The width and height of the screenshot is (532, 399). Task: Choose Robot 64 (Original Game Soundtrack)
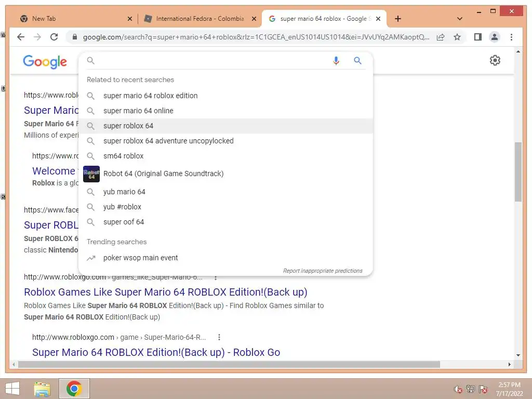(x=225, y=174)
